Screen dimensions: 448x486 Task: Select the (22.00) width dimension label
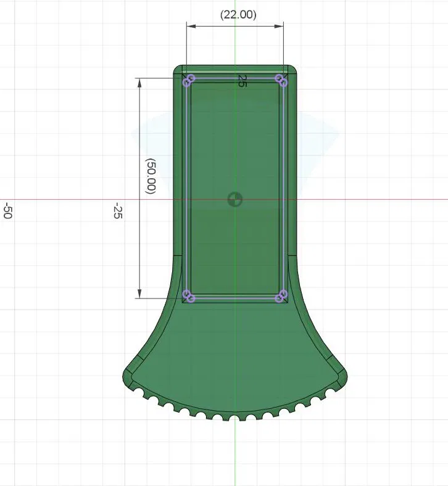click(x=238, y=15)
